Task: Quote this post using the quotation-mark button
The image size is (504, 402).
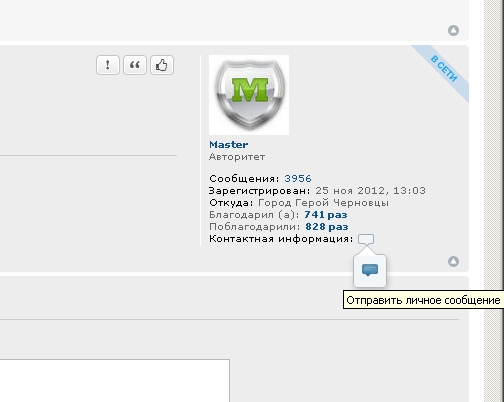Action: coord(135,65)
